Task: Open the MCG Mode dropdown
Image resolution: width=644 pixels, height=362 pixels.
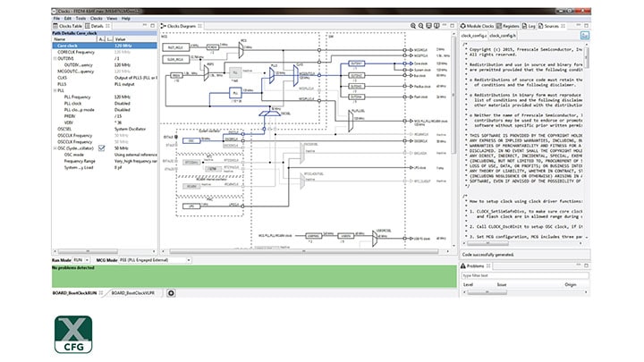Action: 190,259
